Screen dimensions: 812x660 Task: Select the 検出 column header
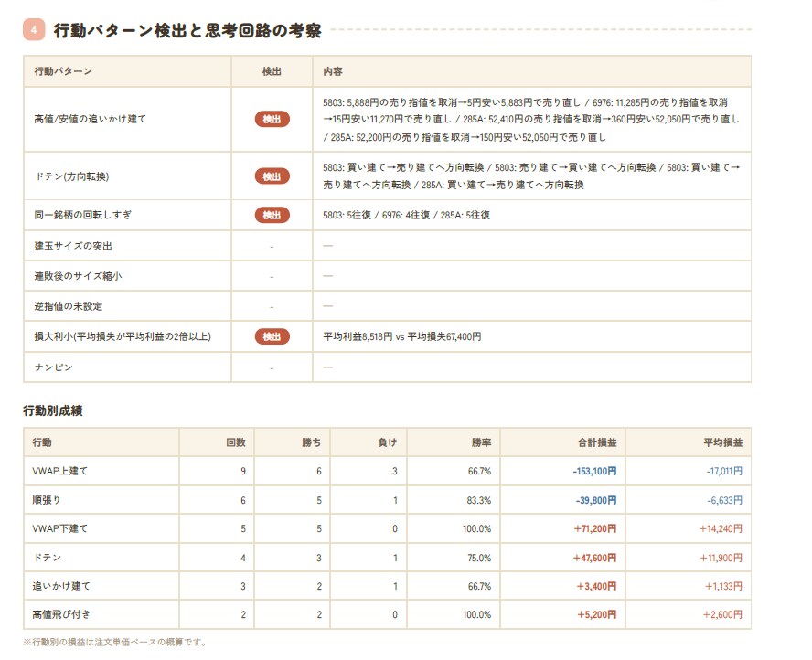tap(272, 71)
